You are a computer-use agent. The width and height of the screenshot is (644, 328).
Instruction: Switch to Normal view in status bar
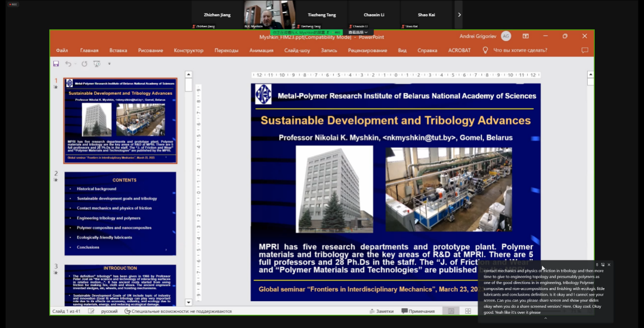coord(451,311)
